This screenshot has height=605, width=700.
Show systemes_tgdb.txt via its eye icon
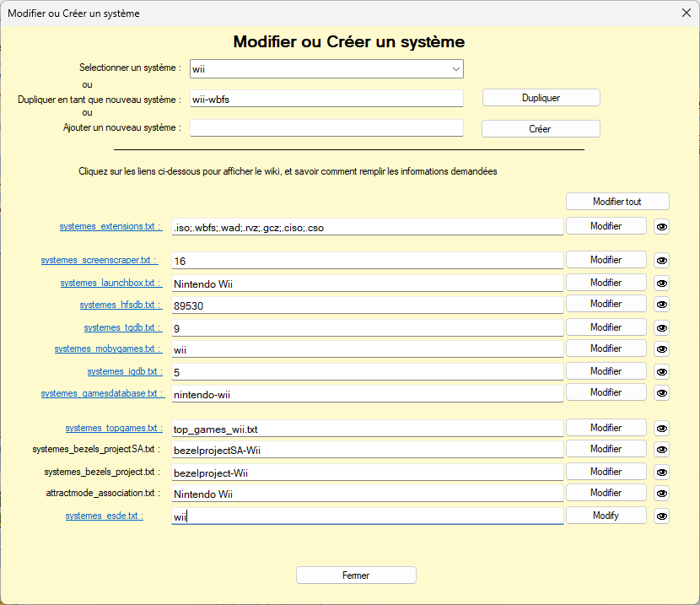[661, 327]
